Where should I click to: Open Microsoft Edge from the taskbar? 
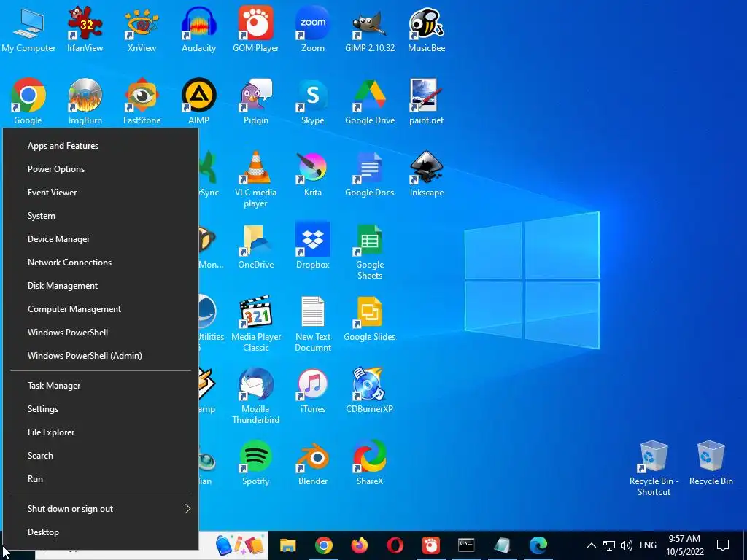point(538,545)
